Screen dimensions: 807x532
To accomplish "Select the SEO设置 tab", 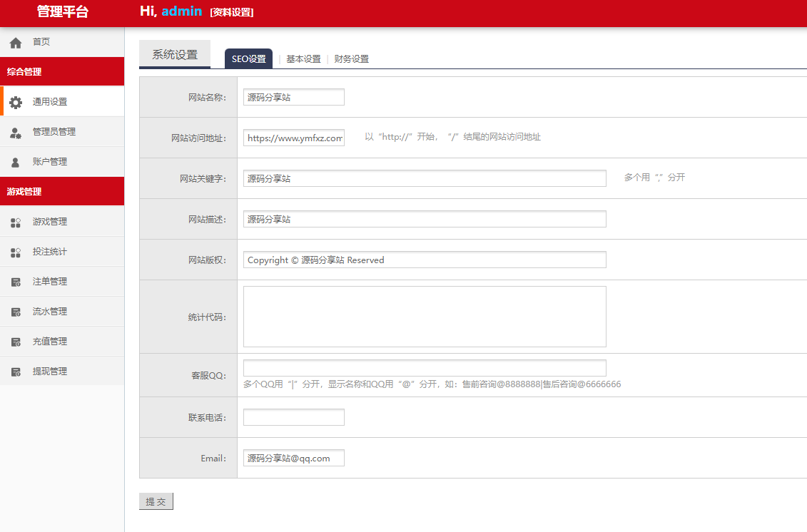I will click(x=248, y=59).
